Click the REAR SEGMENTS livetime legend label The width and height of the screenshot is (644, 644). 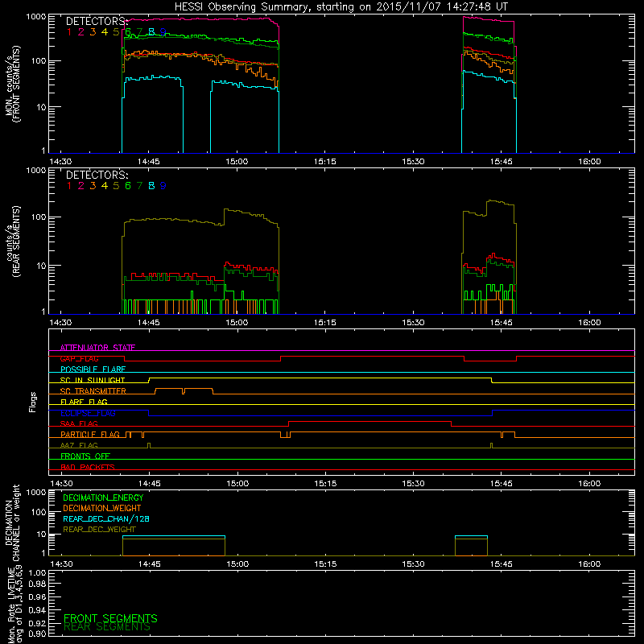point(107,627)
